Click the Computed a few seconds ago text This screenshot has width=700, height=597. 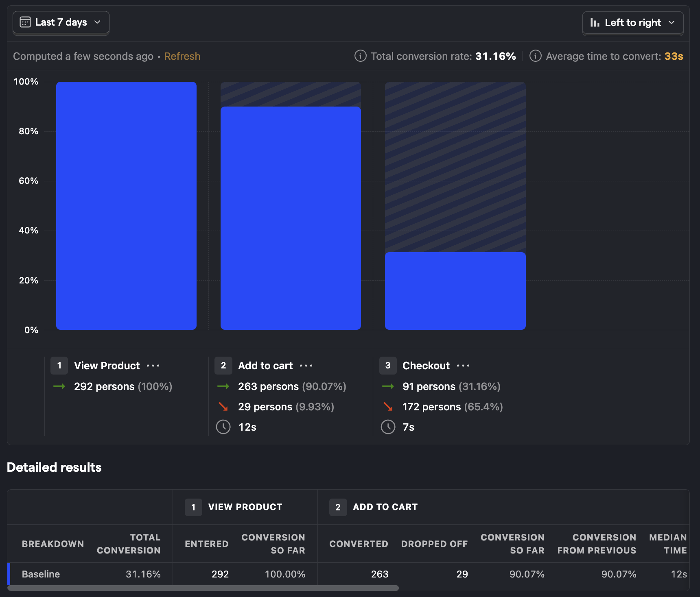click(83, 56)
